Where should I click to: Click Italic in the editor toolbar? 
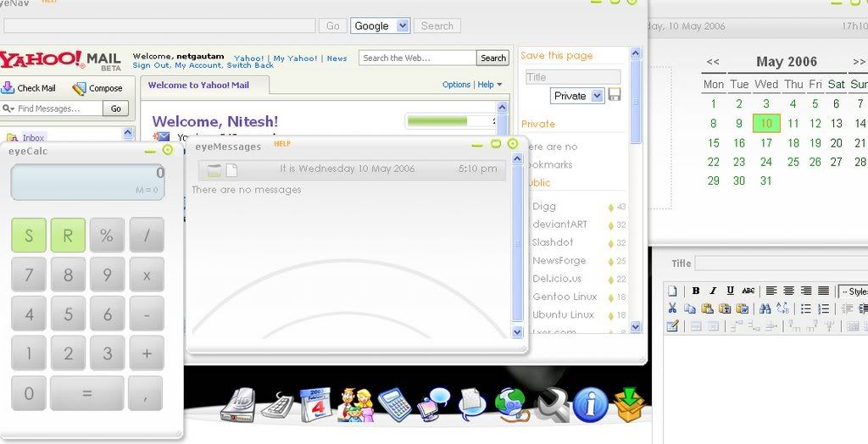point(713,291)
